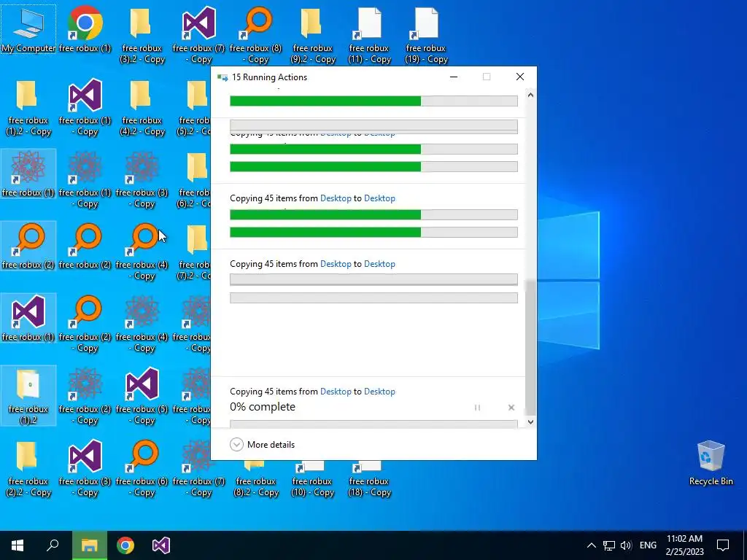Select Visual Studio shortcut free robux (1) - Copy
The height and width of the screenshot is (560, 747).
click(x=85, y=108)
